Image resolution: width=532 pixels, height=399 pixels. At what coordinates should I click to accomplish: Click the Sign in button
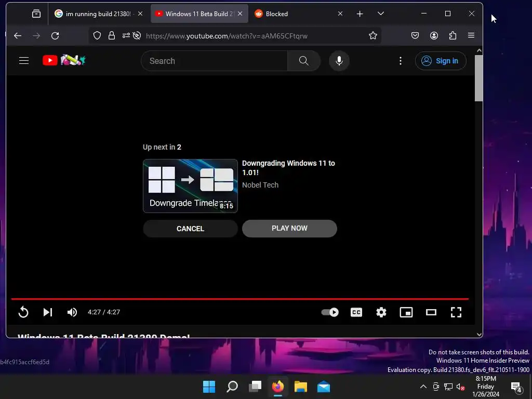point(441,61)
